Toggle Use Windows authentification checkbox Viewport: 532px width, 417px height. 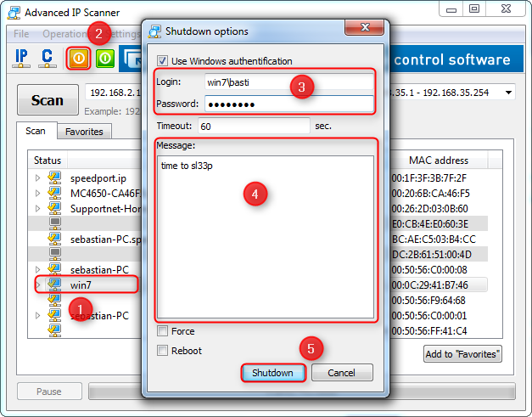pyautogui.click(x=162, y=61)
